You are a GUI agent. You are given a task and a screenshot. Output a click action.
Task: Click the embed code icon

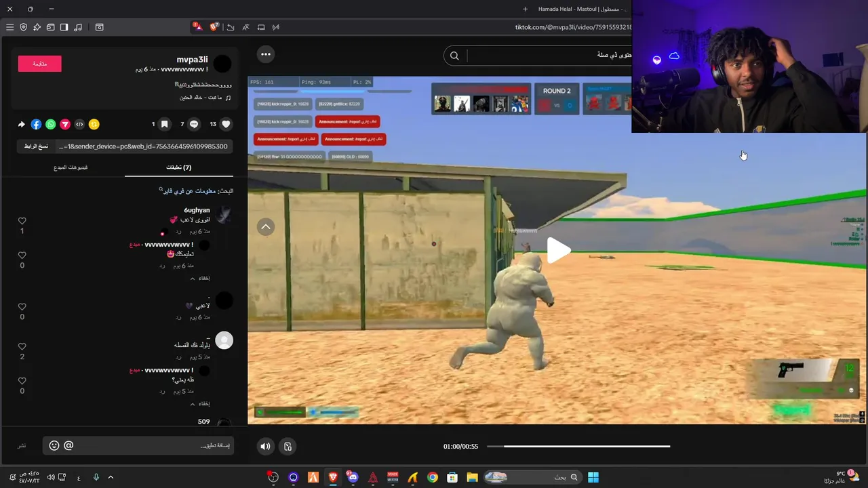tap(79, 124)
